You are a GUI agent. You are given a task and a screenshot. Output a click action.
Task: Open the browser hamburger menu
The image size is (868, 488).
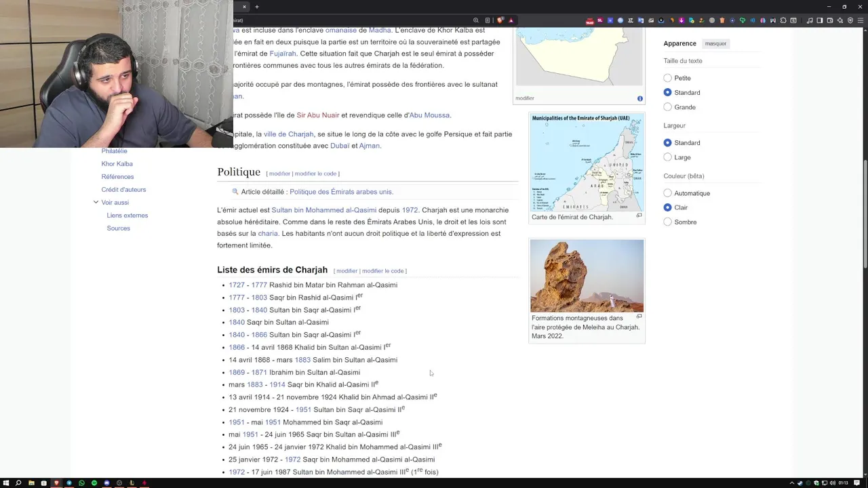861,20
